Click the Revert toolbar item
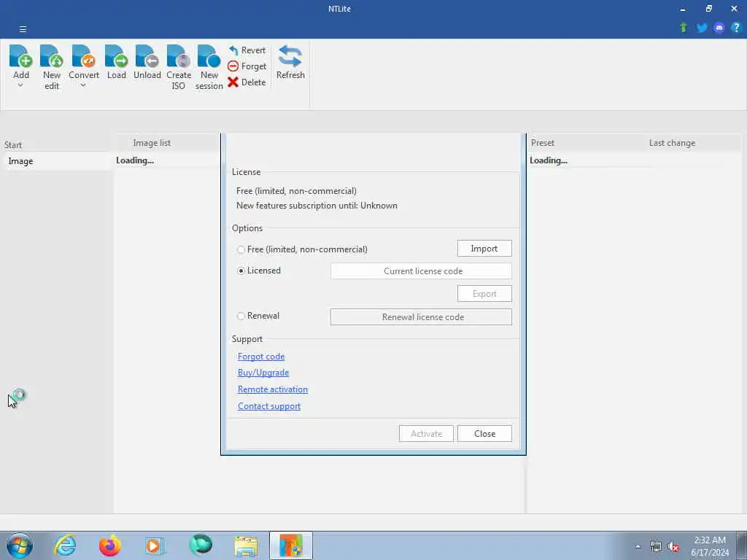This screenshot has height=560, width=747. click(x=247, y=50)
